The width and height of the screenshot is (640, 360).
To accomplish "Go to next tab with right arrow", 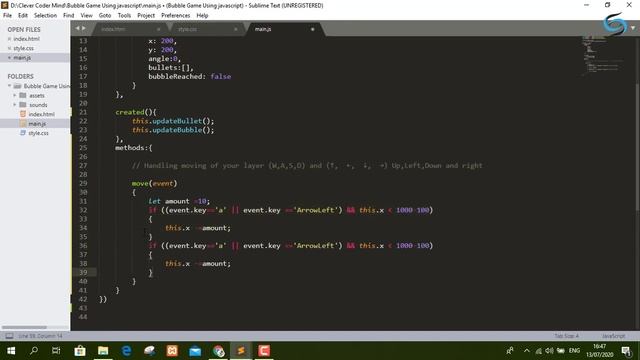I will [x=84, y=28].
